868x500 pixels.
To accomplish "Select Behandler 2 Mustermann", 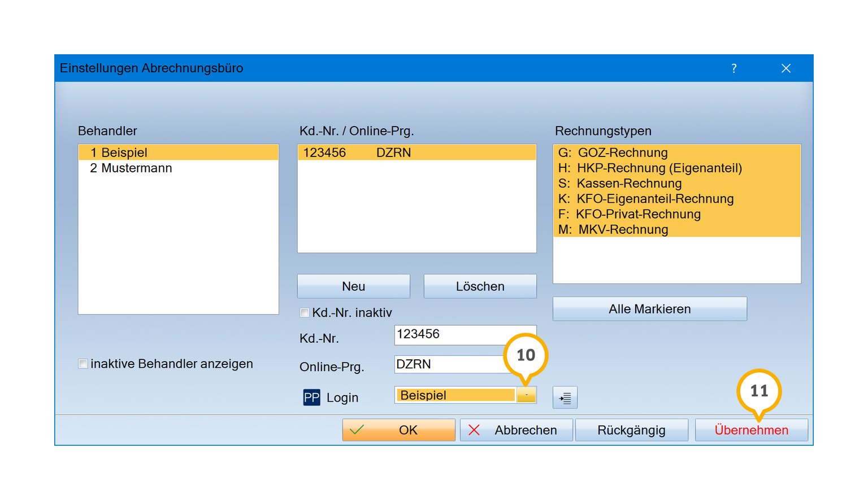I will pos(178,168).
